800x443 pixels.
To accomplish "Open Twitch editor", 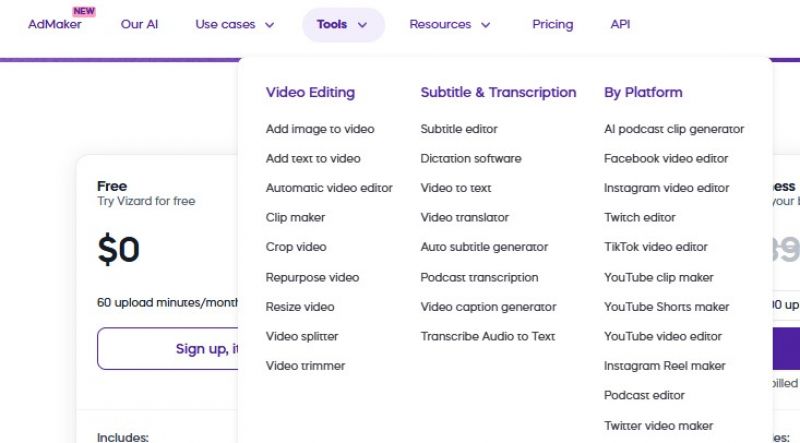I will 640,217.
